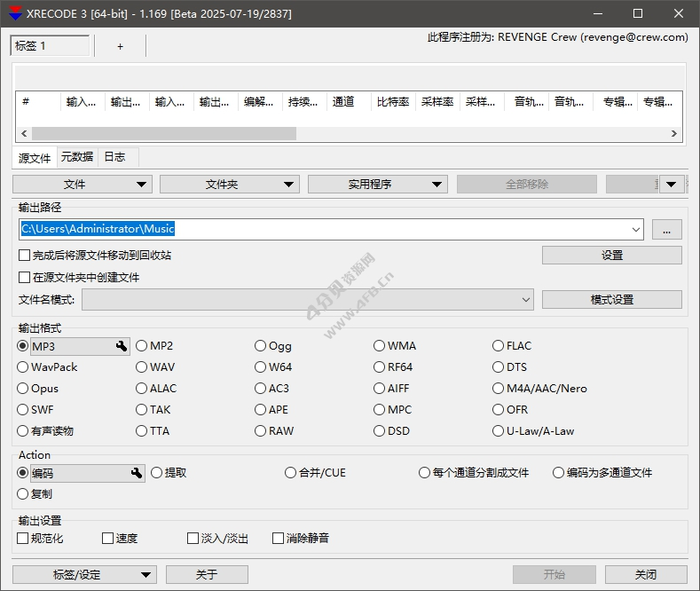This screenshot has height=591, width=700.
Task: Enable 完成后将源文件移动到回收站 checkbox
Action: [25, 256]
